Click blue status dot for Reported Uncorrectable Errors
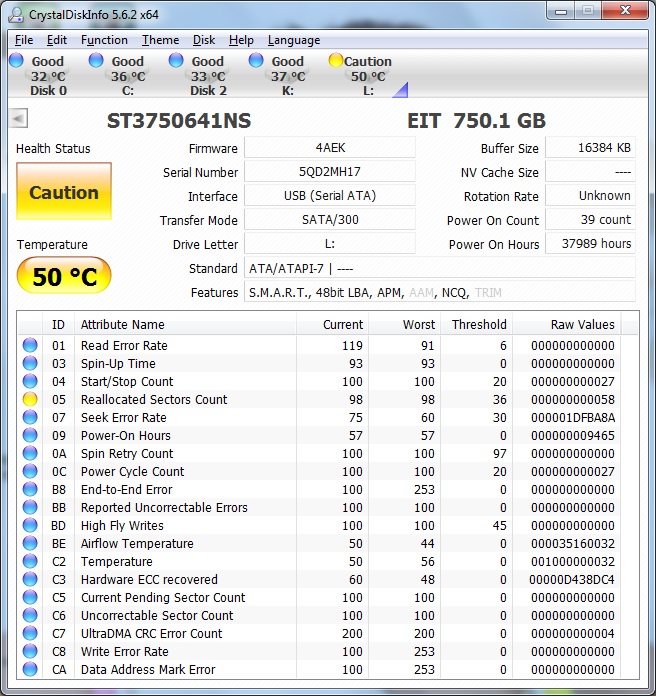This screenshot has height=697, width=656. pyautogui.click(x=30, y=507)
